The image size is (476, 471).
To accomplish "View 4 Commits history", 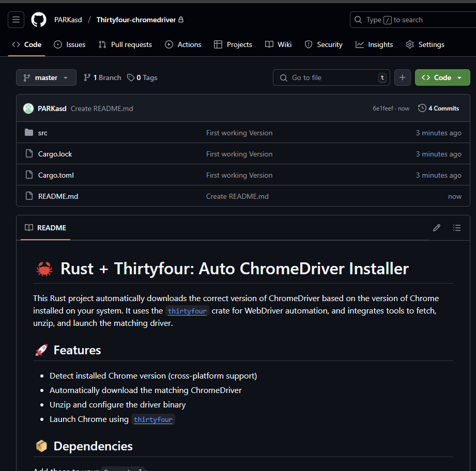I will [x=439, y=108].
